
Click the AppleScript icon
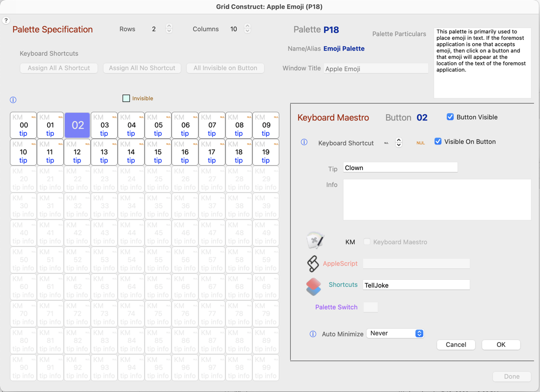[313, 264]
